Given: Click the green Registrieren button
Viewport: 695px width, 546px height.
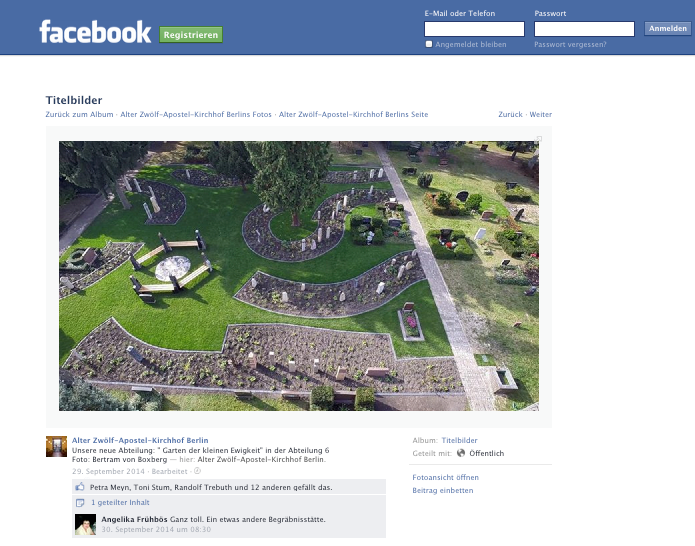Looking at the screenshot, I should click(191, 35).
